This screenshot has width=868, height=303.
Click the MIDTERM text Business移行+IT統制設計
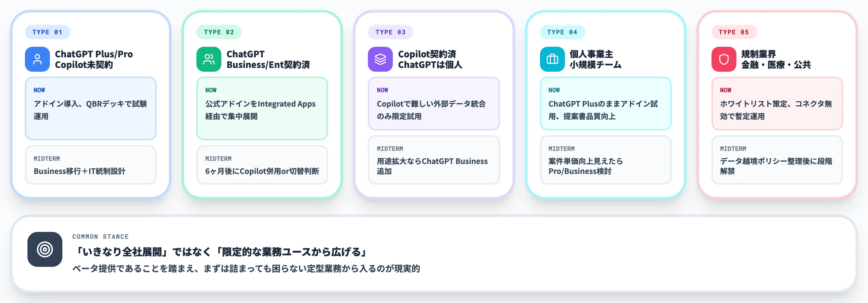(80, 171)
